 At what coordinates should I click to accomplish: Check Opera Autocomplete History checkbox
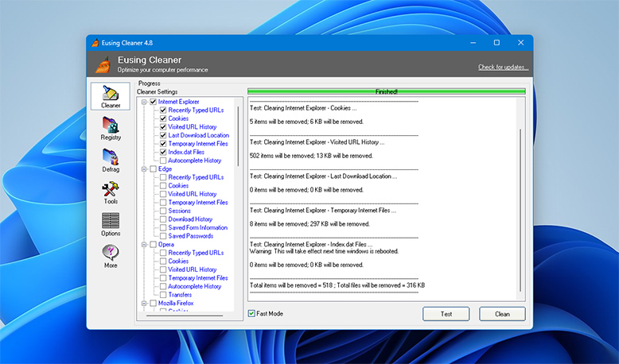coord(163,286)
